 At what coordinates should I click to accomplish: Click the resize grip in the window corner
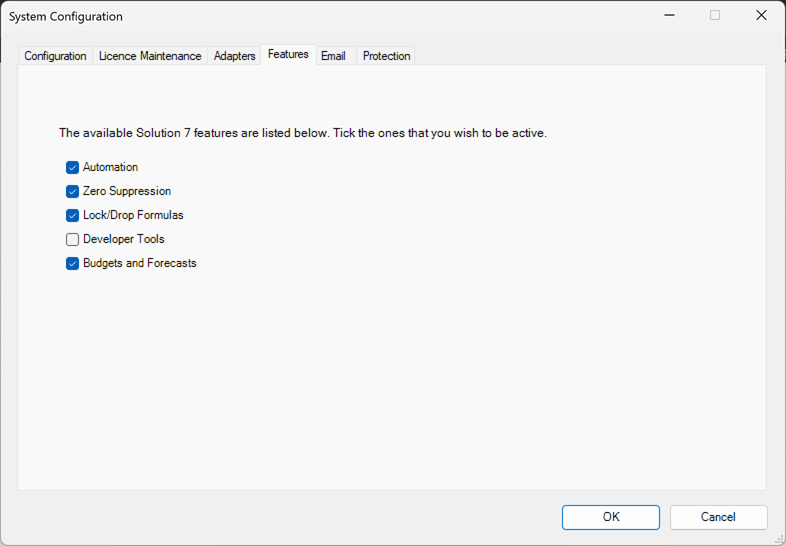778,538
